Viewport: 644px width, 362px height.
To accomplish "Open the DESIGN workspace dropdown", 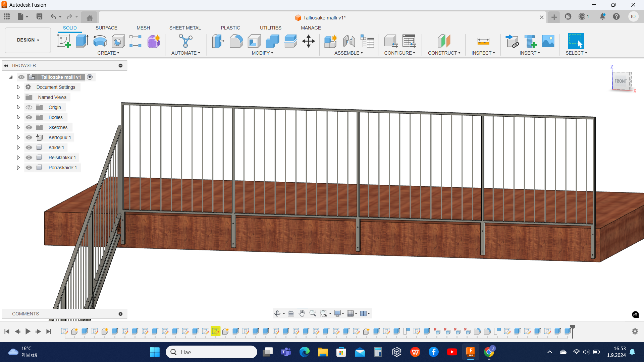I will 28,40.
